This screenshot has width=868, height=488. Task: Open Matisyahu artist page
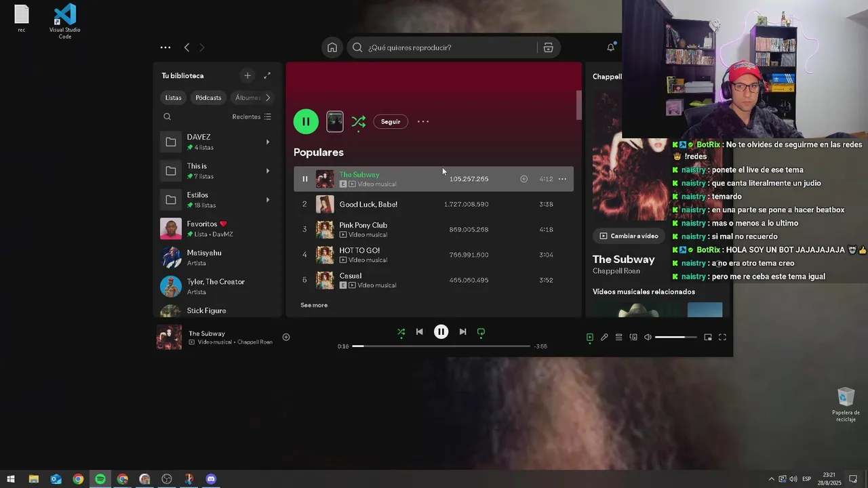click(x=217, y=258)
